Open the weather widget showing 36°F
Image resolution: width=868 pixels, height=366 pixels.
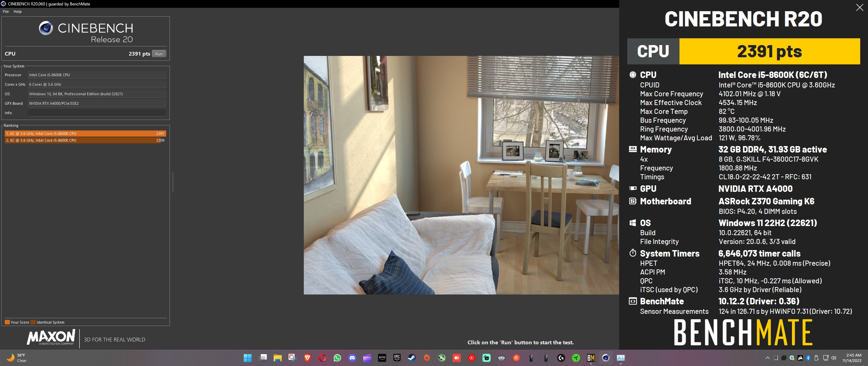click(x=17, y=358)
